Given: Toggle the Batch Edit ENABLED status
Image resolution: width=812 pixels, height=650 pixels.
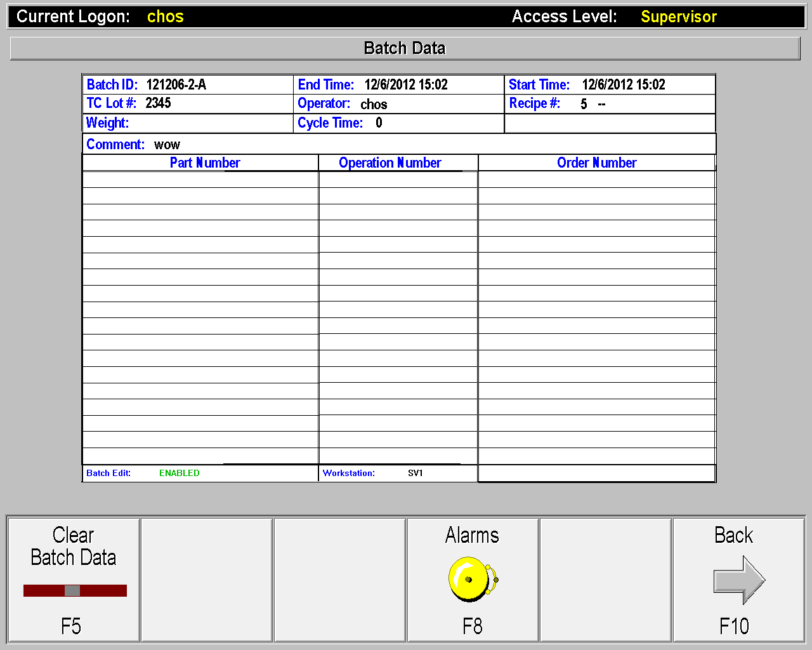Looking at the screenshot, I should pos(179,474).
